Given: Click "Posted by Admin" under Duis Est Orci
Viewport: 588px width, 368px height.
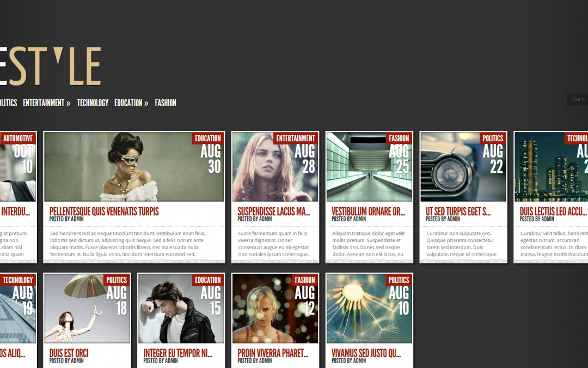Looking at the screenshot, I should tap(66, 360).
